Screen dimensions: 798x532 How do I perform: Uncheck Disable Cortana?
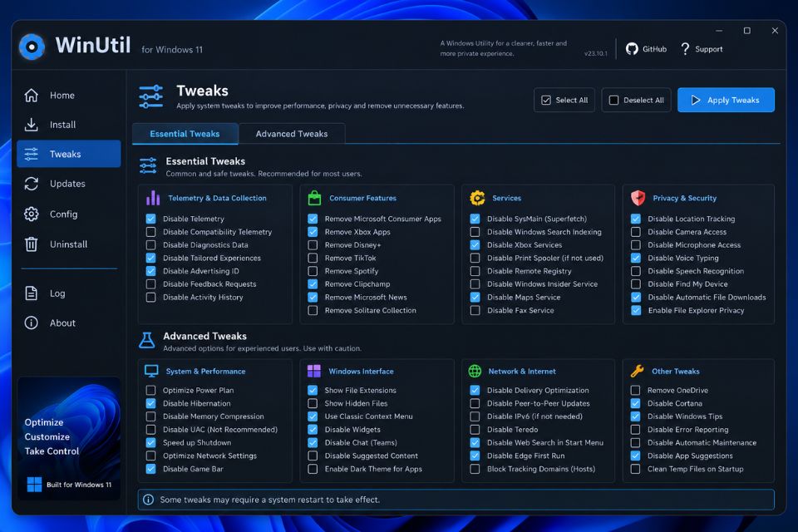[635, 403]
